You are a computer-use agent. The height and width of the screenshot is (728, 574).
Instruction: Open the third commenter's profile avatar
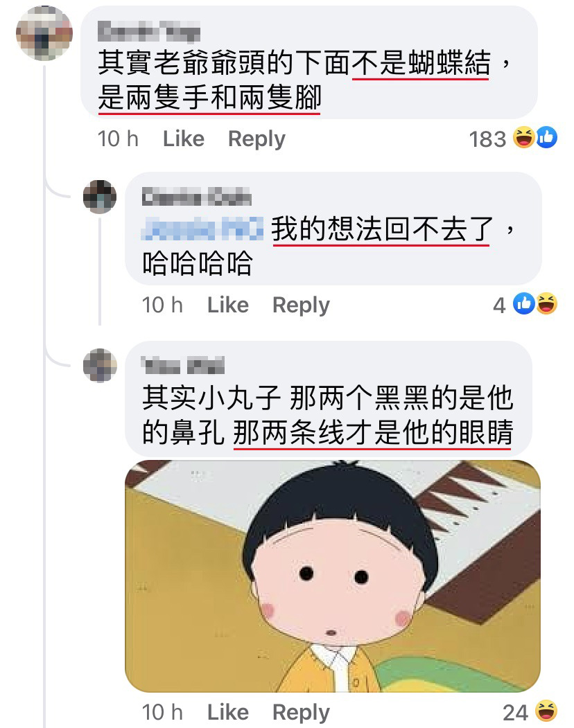click(99, 365)
